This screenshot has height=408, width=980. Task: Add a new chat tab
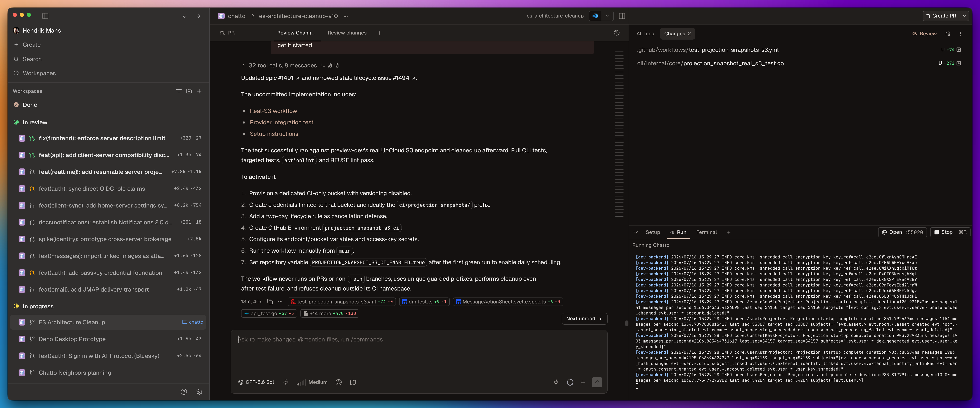click(x=380, y=33)
